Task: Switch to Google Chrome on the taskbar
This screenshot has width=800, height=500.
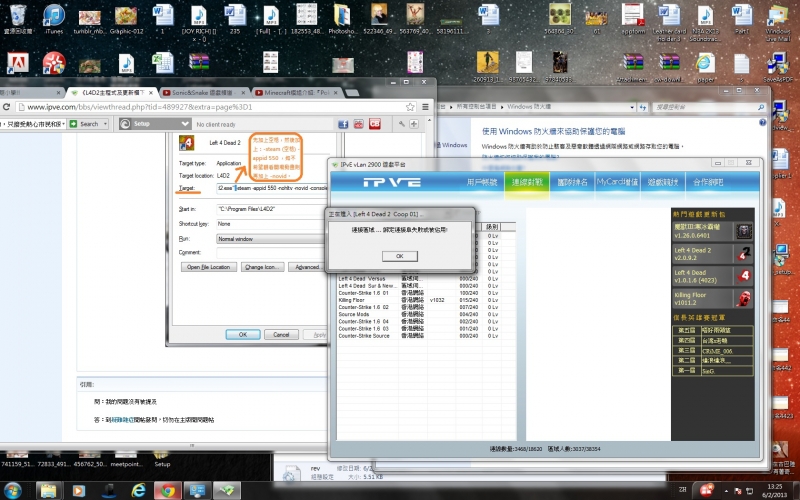Action: click(x=168, y=490)
